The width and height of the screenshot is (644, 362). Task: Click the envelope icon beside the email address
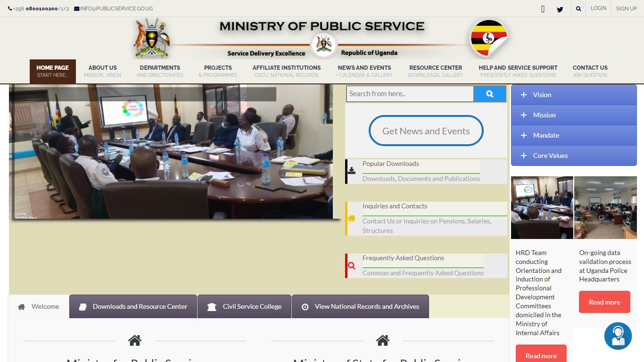[77, 8]
